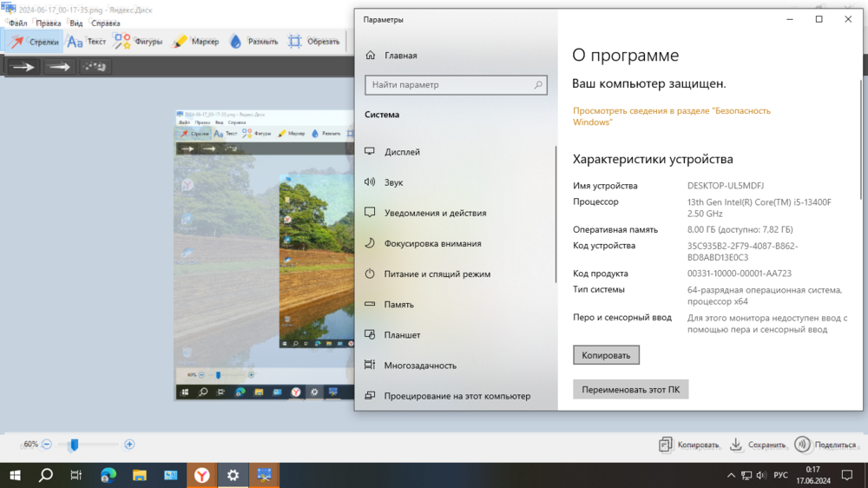Image resolution: width=868 pixels, height=488 pixels.
Task: Open File Explorer from the taskbar
Action: (x=139, y=475)
